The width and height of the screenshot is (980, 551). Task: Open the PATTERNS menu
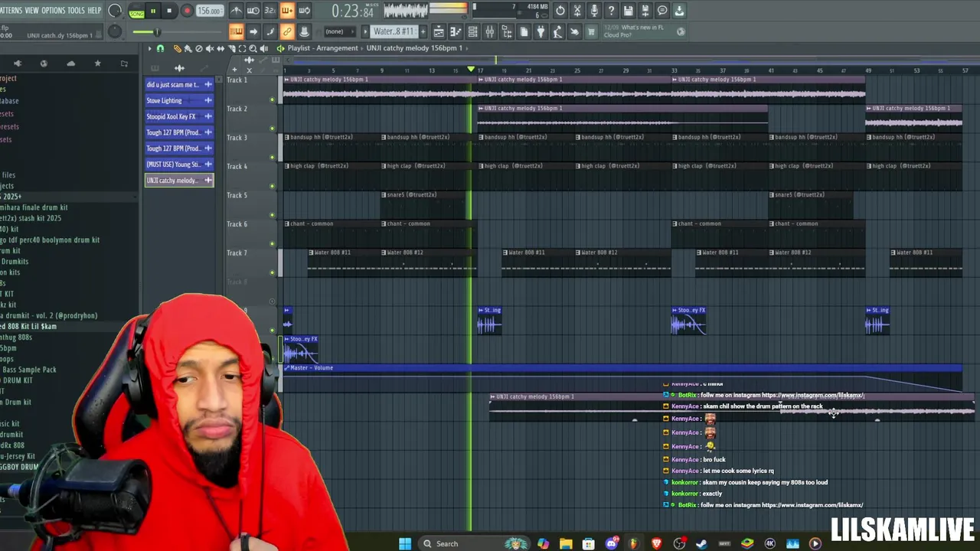tap(10, 10)
